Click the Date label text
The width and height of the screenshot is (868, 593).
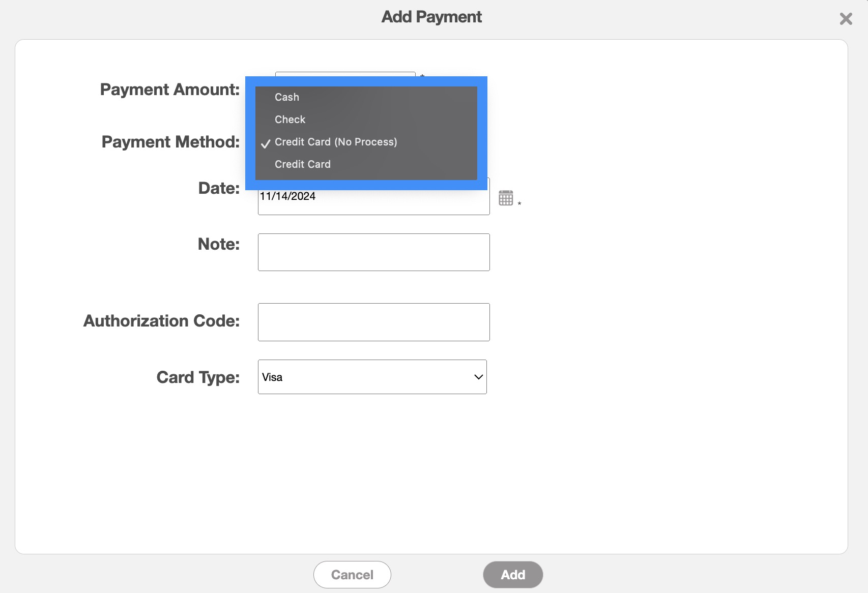point(219,188)
